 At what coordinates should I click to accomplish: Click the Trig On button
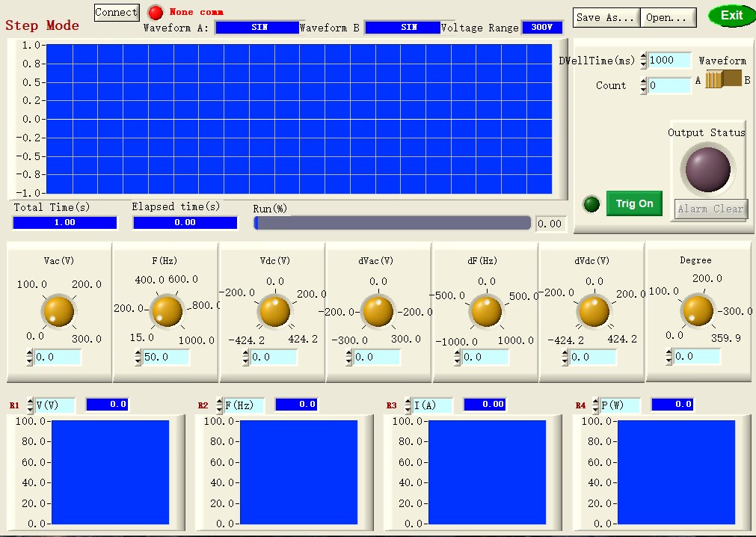[634, 203]
